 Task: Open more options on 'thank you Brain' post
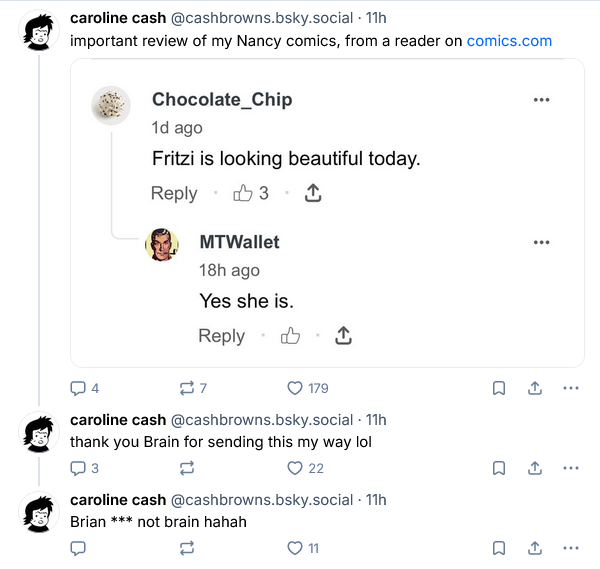pos(571,468)
